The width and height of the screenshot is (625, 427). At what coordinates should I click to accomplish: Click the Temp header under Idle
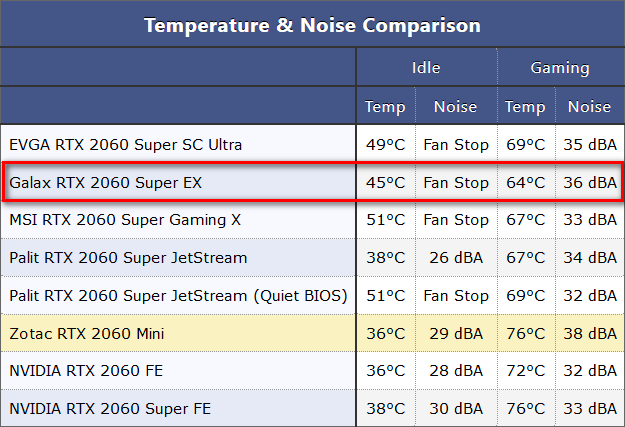click(x=385, y=106)
